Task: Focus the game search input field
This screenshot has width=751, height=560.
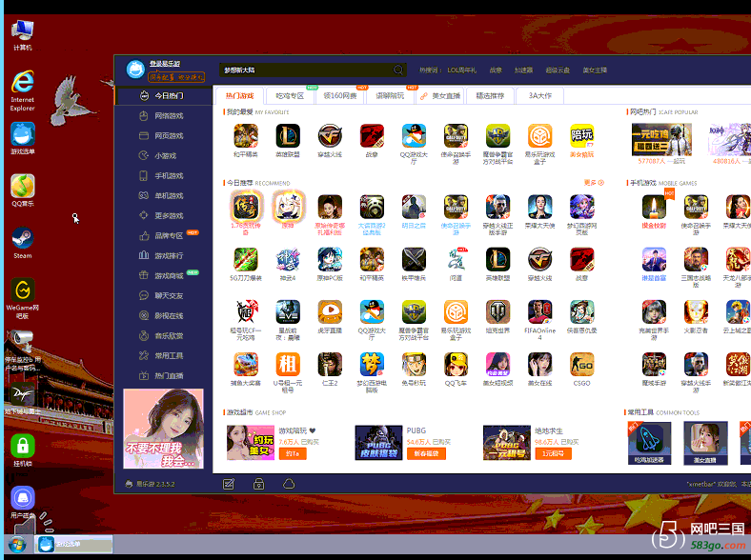Action: click(307, 70)
